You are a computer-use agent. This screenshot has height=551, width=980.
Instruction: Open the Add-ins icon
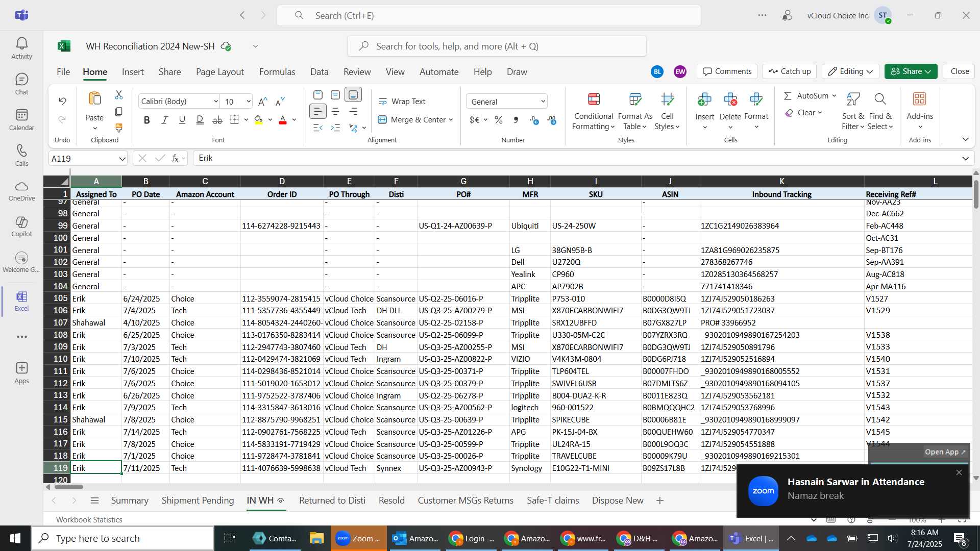[920, 99]
